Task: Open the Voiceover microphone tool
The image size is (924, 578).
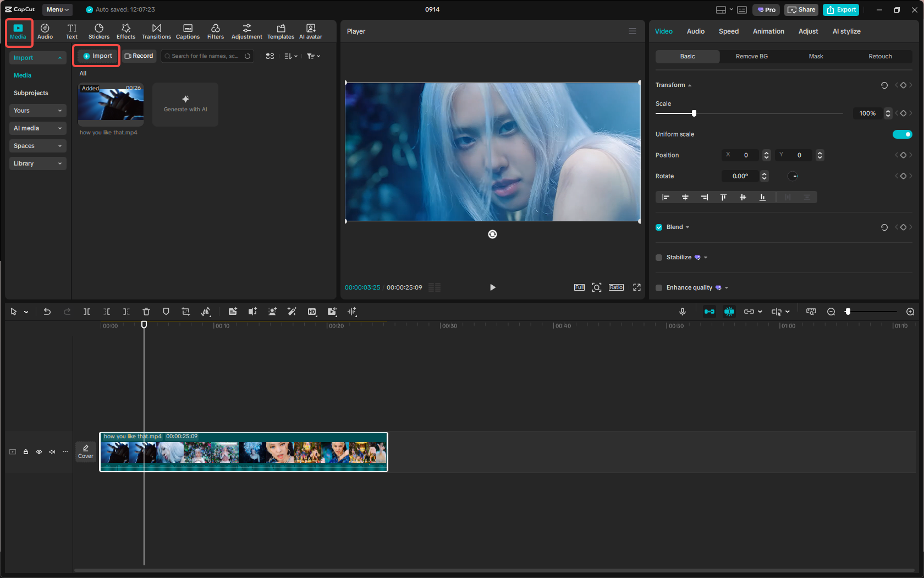Action: point(682,312)
